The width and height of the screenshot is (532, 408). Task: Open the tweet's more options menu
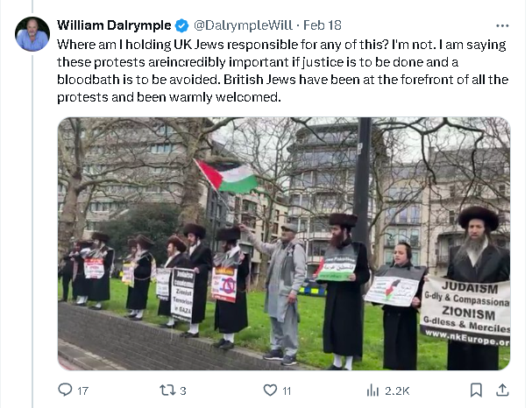pyautogui.click(x=502, y=24)
